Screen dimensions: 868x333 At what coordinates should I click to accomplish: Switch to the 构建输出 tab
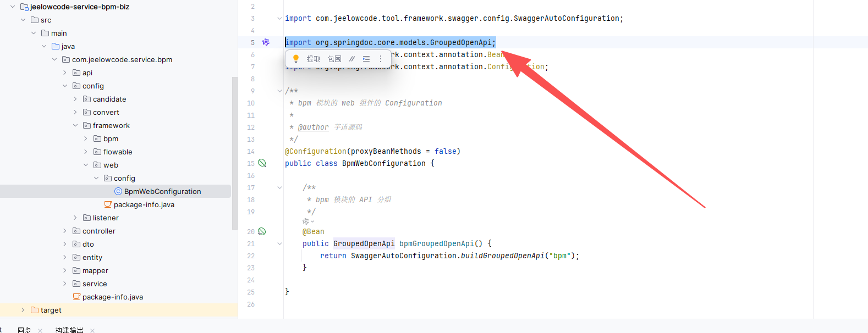click(69, 330)
